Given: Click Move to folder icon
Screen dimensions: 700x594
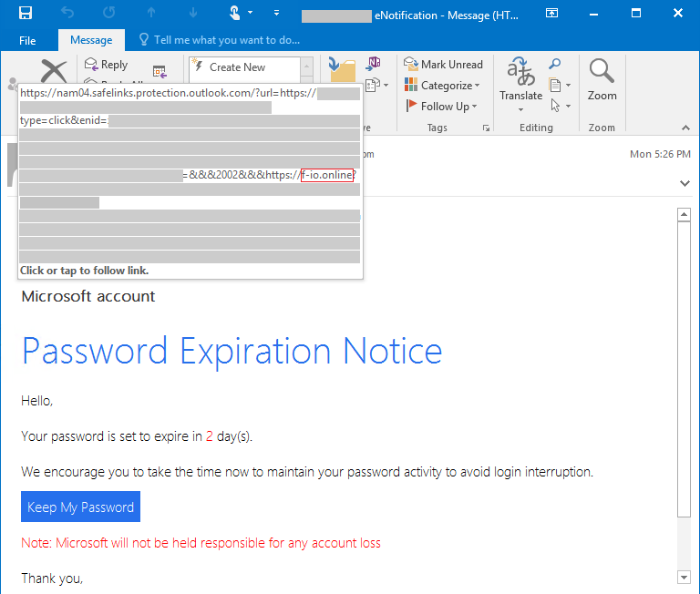Looking at the screenshot, I should tap(342, 69).
